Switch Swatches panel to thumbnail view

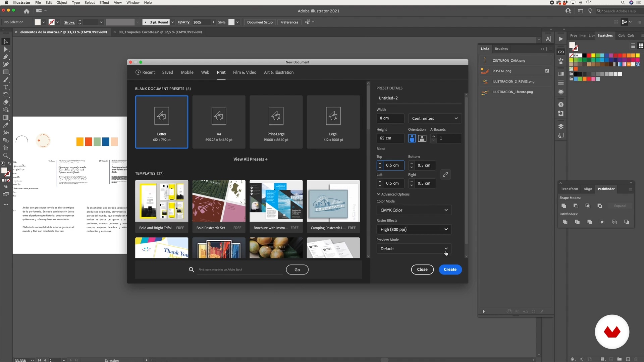point(641,46)
